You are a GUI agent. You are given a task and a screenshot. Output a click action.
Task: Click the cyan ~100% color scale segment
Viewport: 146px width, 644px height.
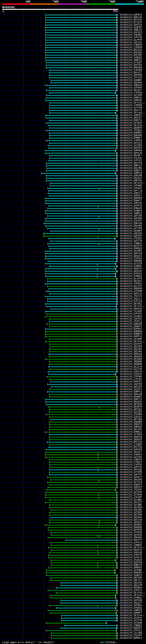[130, 4]
